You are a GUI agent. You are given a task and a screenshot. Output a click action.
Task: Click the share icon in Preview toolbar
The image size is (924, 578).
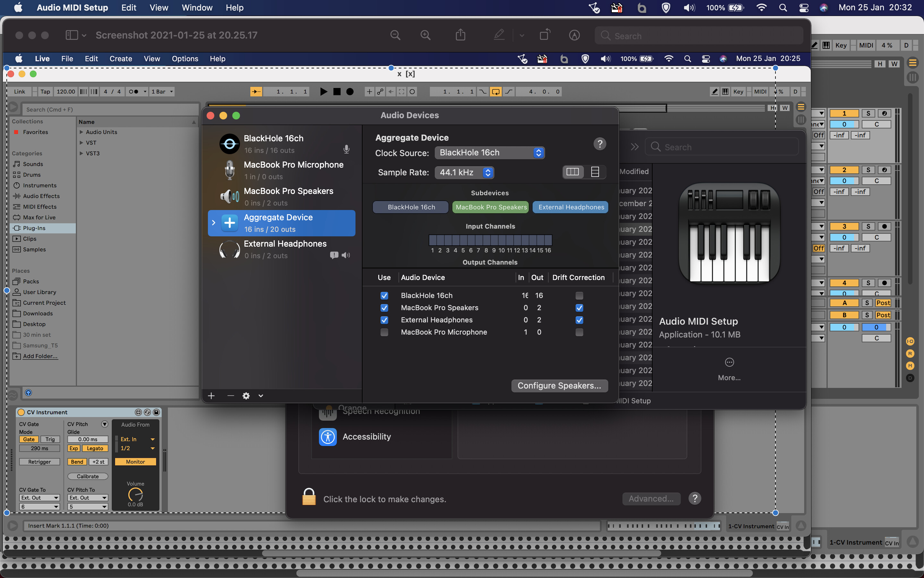click(460, 35)
